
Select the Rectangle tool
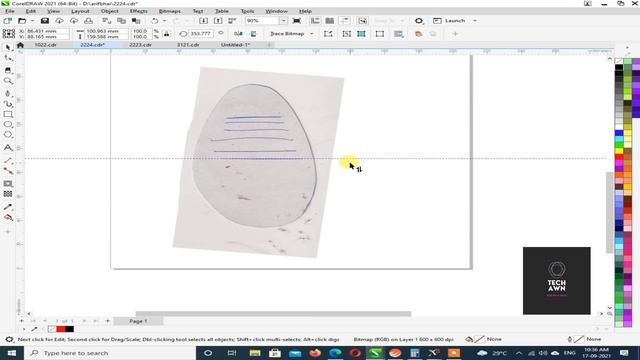click(8, 115)
